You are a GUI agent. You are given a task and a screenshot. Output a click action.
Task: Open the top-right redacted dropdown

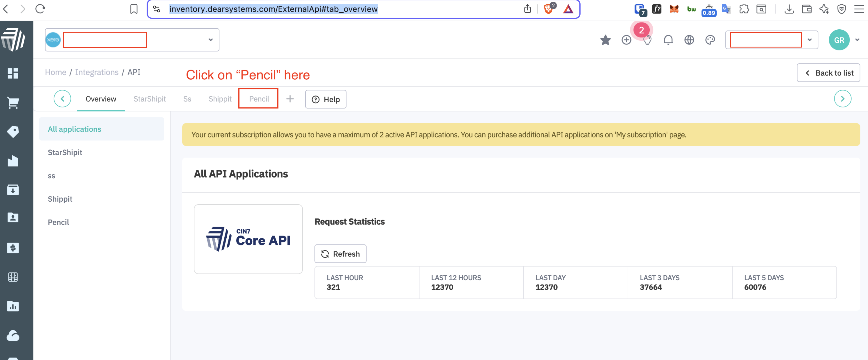[809, 40]
